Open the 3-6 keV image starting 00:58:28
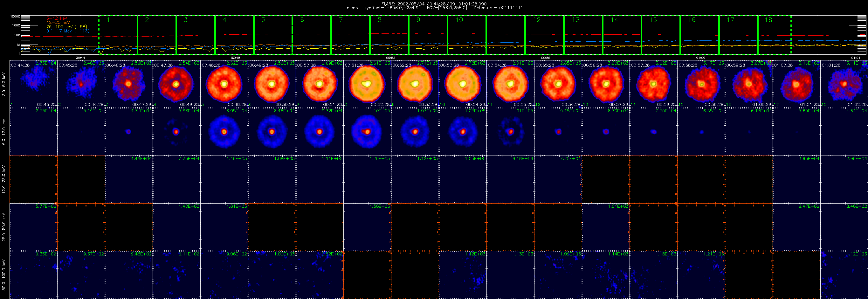 [701, 84]
